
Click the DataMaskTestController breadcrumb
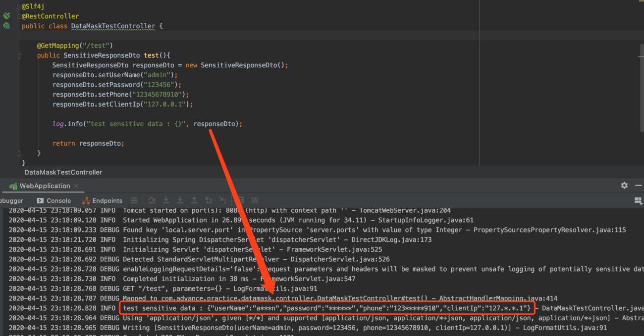(x=63, y=172)
